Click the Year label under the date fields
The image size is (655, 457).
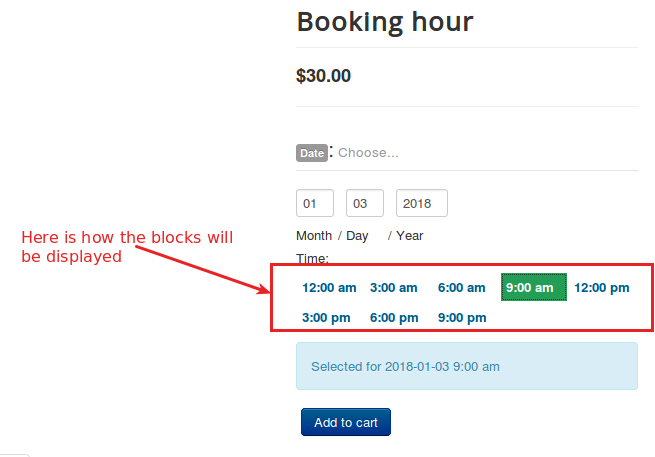click(x=410, y=236)
